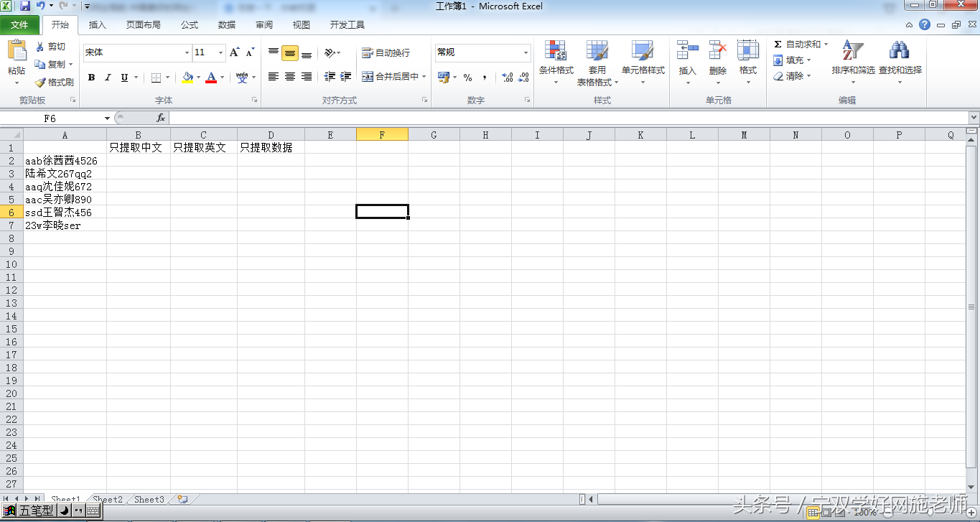Select column D header
980x522 pixels.
pyautogui.click(x=271, y=134)
